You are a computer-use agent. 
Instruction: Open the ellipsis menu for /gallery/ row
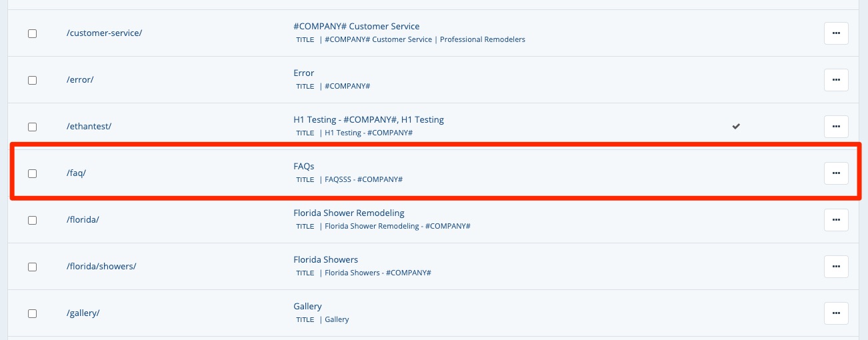point(836,313)
